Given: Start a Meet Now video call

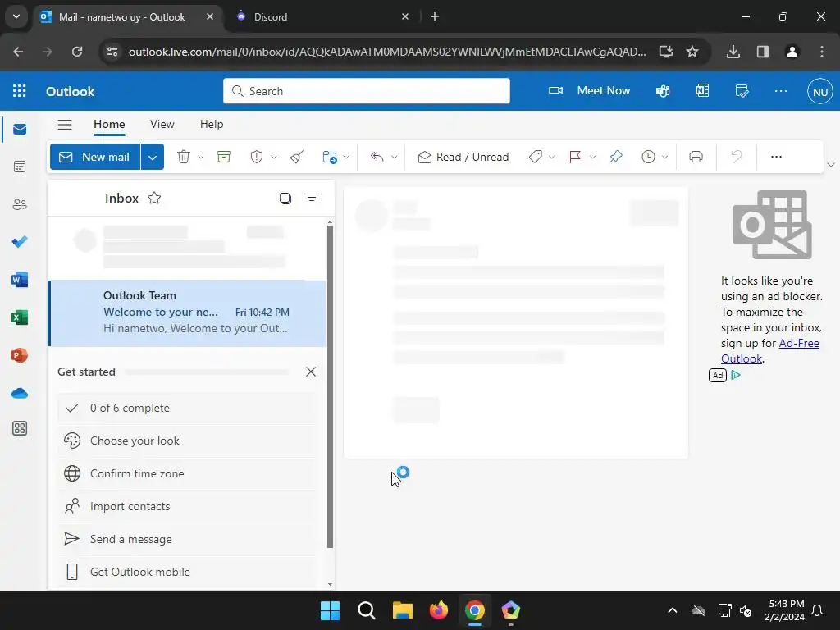Looking at the screenshot, I should [589, 91].
